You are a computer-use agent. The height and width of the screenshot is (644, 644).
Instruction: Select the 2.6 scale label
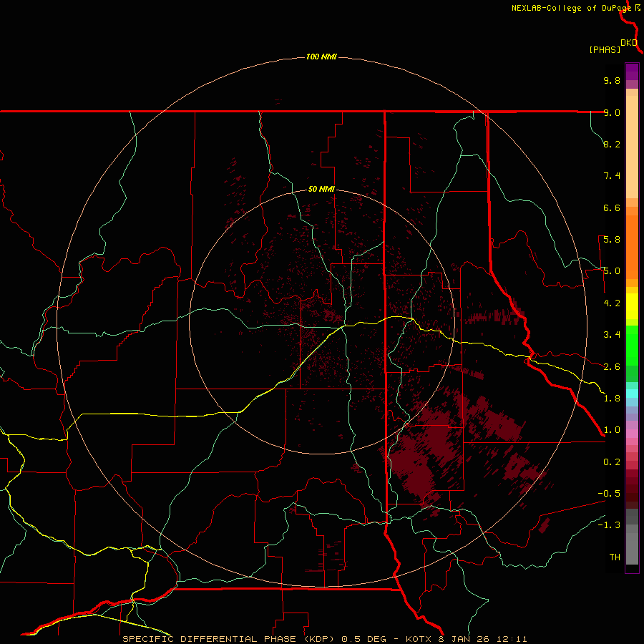tap(612, 367)
